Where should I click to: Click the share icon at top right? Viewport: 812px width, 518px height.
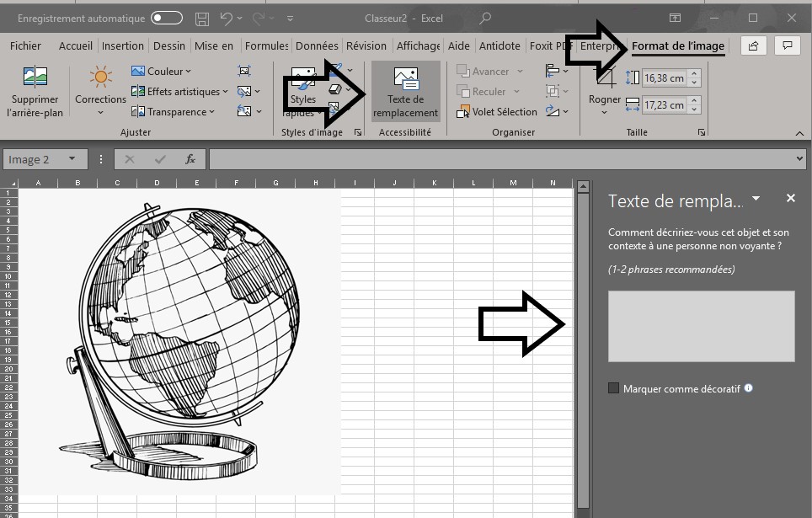(x=753, y=45)
